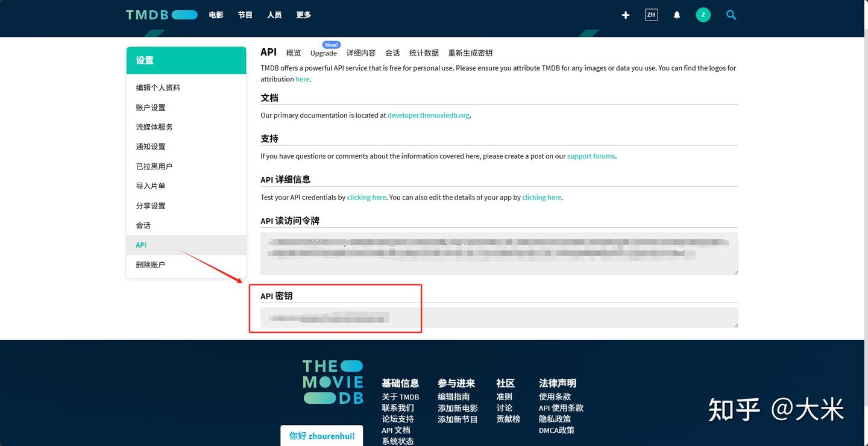Open the Upgrade tab

point(324,53)
